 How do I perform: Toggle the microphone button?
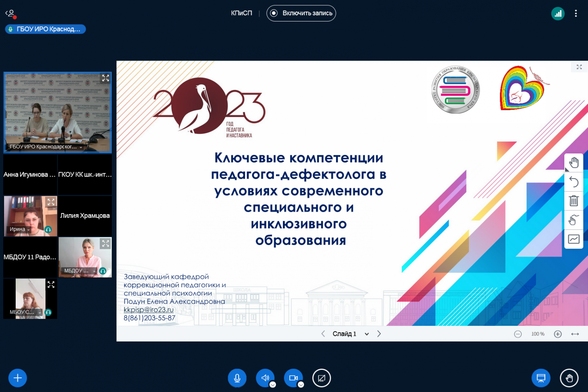pyautogui.click(x=237, y=378)
